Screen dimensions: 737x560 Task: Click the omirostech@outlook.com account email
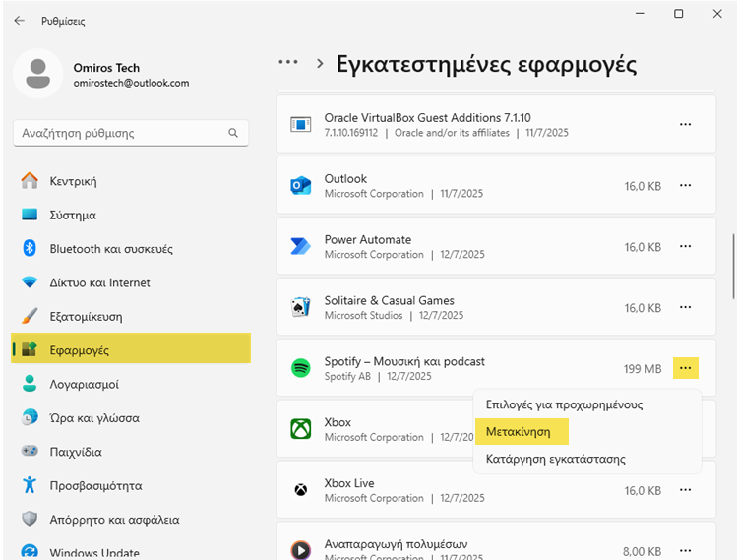tap(131, 83)
